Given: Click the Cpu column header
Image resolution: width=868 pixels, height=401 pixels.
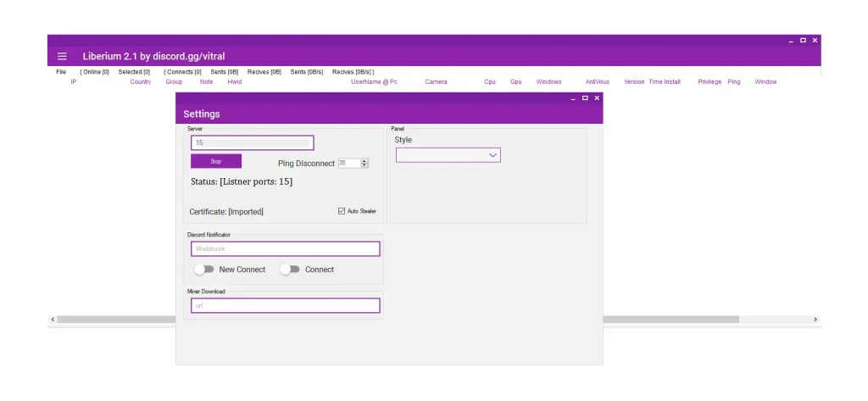Looking at the screenshot, I should 490,82.
